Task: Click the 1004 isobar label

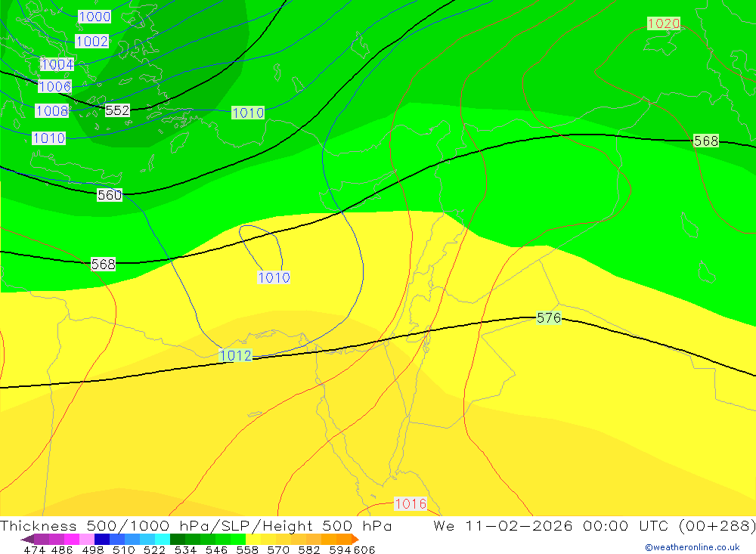Action: [x=57, y=64]
